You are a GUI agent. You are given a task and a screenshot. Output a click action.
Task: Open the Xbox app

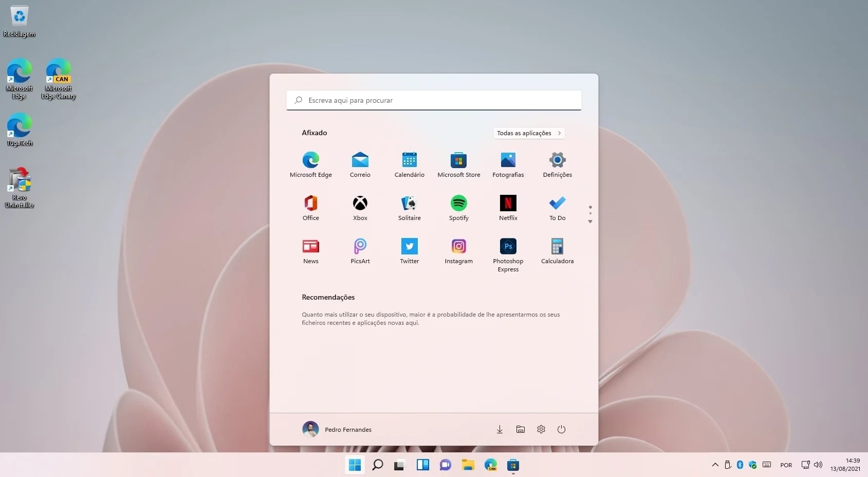pos(360,208)
